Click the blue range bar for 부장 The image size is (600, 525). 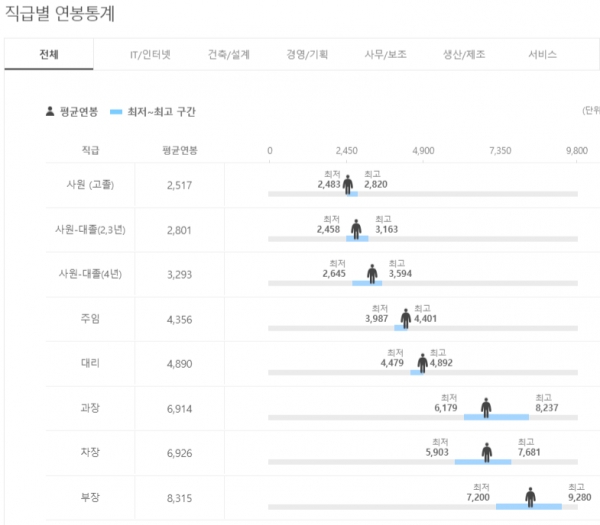pyautogui.click(x=529, y=507)
